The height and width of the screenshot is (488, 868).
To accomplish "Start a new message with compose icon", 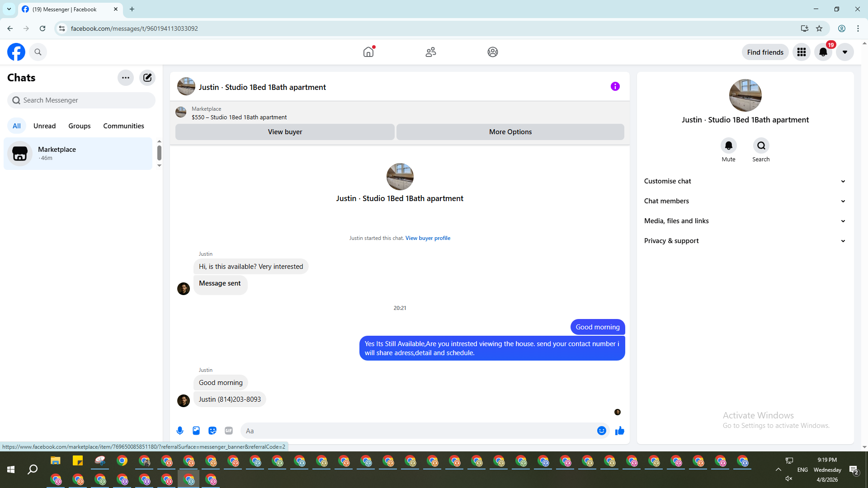I will click(x=147, y=78).
